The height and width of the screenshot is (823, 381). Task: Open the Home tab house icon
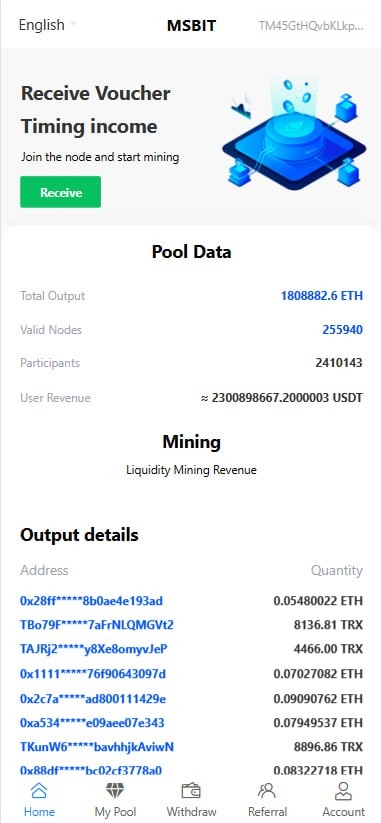point(39,790)
